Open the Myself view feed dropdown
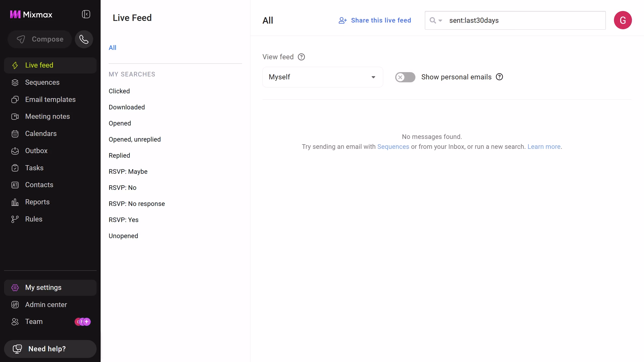The height and width of the screenshot is (362, 644). point(323,77)
